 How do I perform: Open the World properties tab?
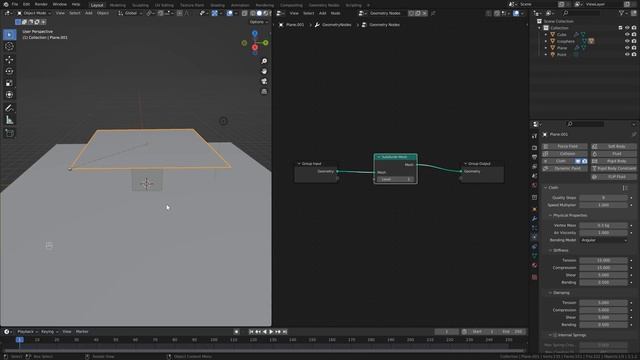535,185
